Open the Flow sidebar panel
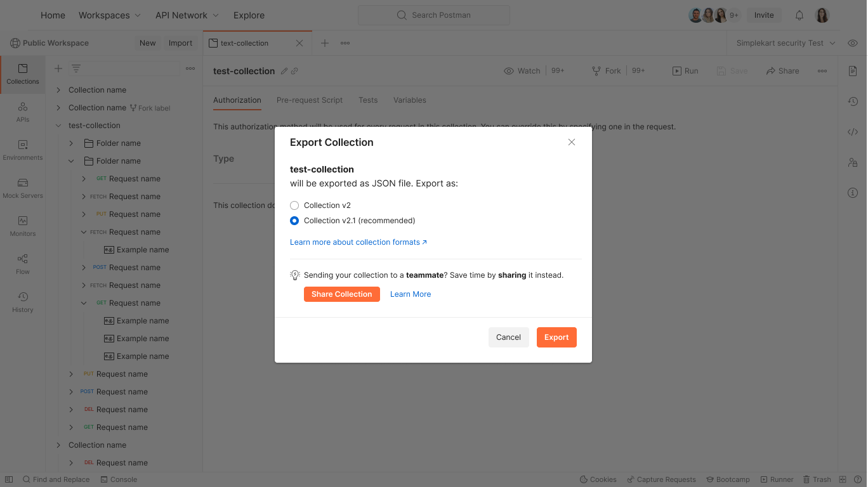 23,264
